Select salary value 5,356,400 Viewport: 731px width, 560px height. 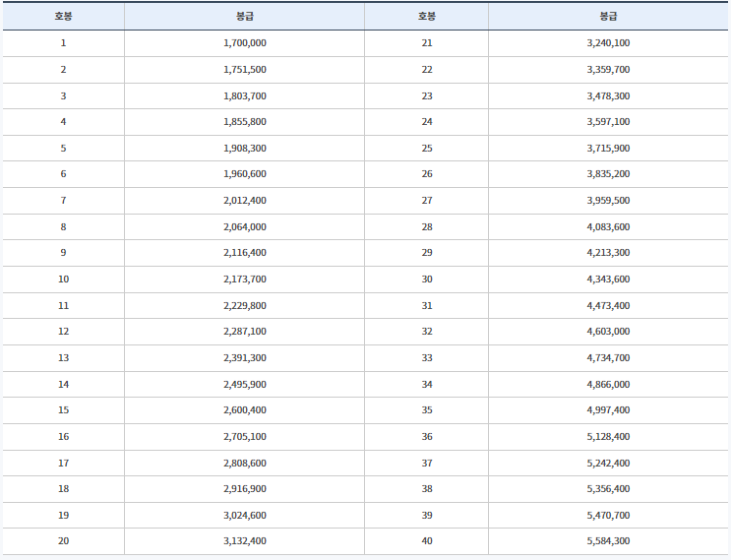608,489
